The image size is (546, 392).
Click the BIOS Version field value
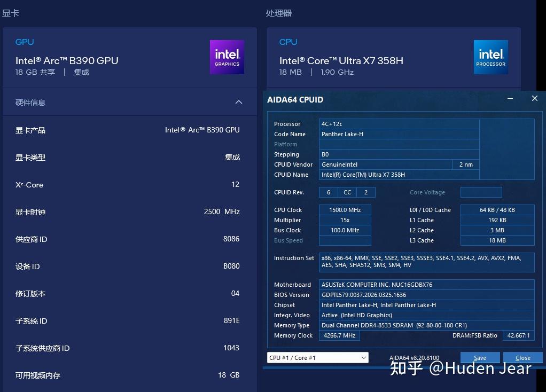point(426,294)
